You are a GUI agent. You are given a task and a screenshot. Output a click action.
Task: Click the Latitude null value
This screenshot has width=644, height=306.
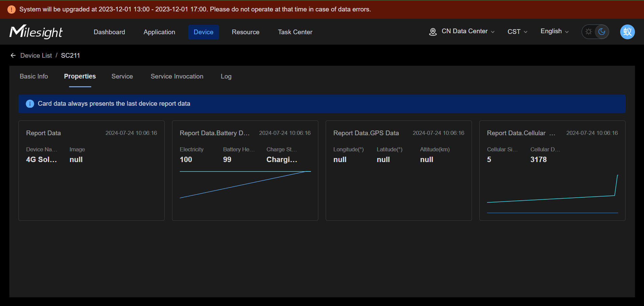click(x=383, y=159)
